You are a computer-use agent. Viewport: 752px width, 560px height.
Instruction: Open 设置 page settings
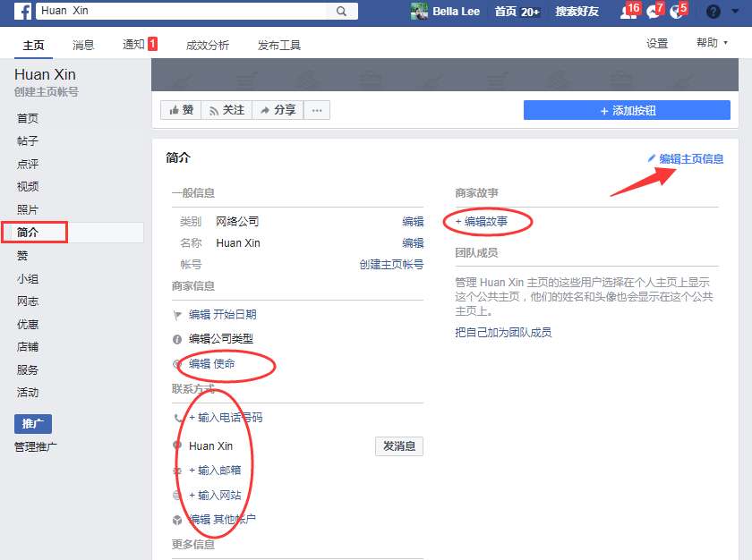pyautogui.click(x=656, y=44)
